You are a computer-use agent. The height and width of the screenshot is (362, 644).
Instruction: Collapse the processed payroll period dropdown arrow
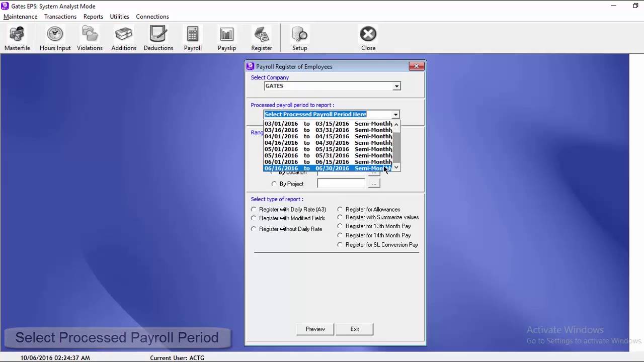(x=395, y=115)
